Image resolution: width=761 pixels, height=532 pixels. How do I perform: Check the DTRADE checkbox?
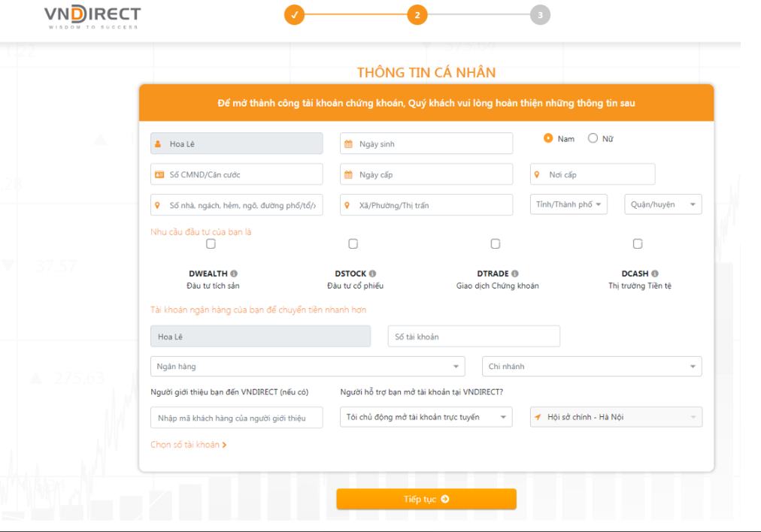pos(496,243)
